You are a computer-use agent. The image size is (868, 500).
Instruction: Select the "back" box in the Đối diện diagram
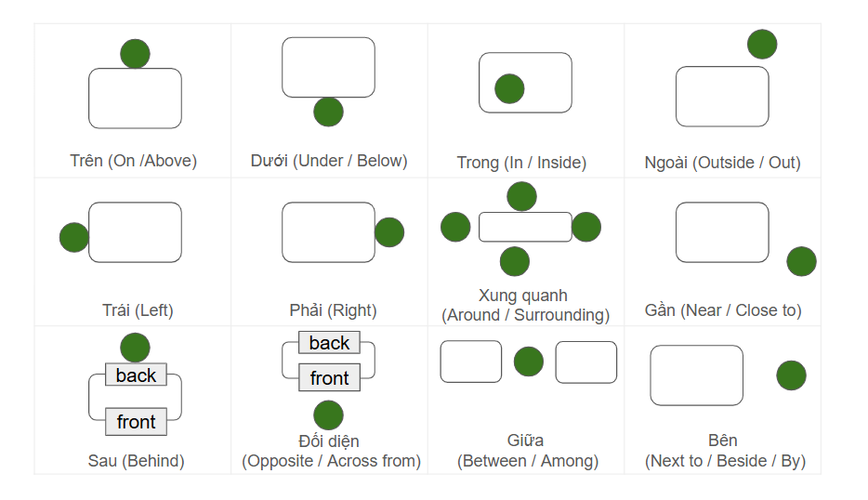pyautogui.click(x=329, y=343)
